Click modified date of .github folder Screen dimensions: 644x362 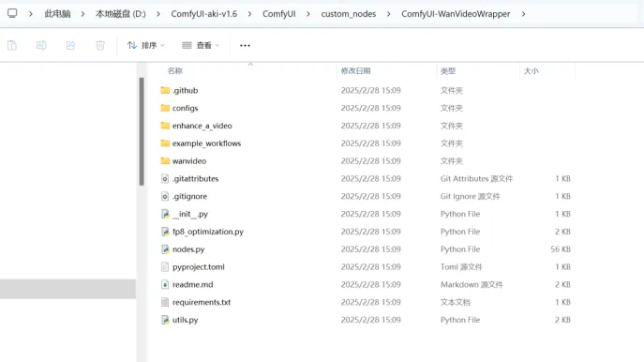[371, 90]
